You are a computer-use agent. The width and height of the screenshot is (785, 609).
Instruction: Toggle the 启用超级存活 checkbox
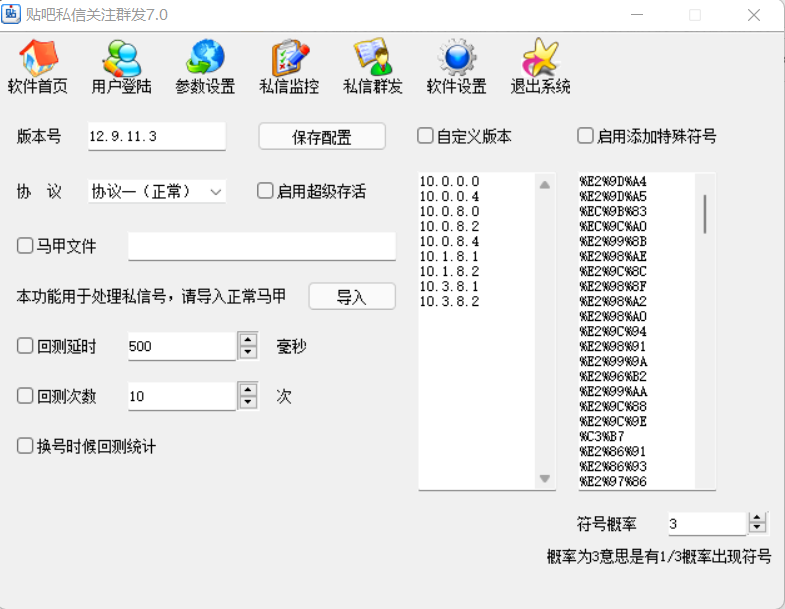click(x=265, y=191)
